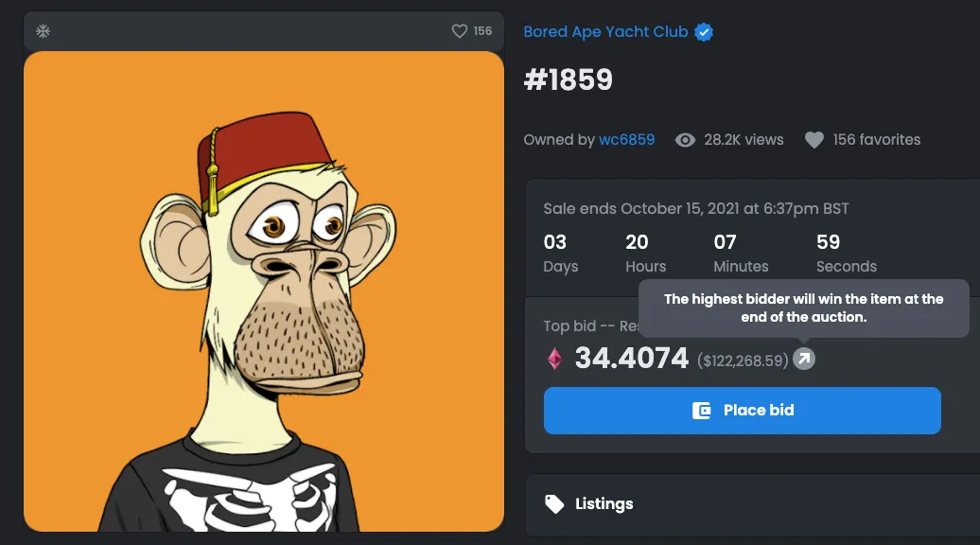Open owner wc6859's profile
Image resolution: width=980 pixels, height=545 pixels.
tap(626, 140)
